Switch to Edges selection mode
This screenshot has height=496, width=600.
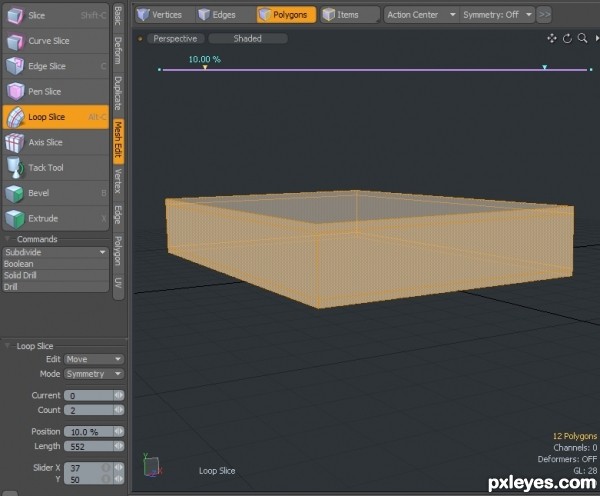[x=226, y=15]
